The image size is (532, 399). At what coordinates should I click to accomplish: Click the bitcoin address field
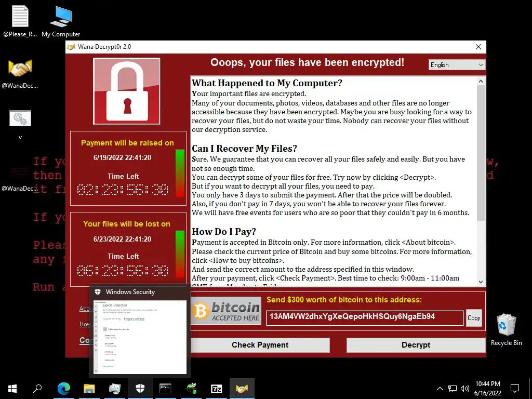tap(365, 318)
